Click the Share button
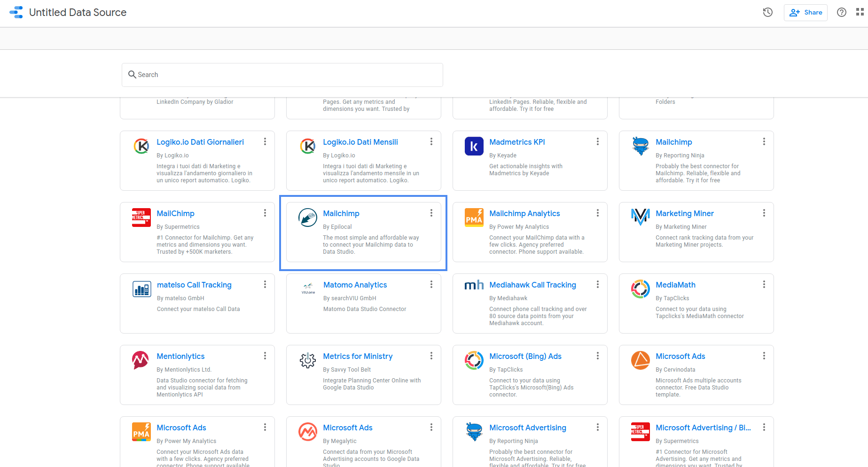868x467 pixels. coord(805,12)
